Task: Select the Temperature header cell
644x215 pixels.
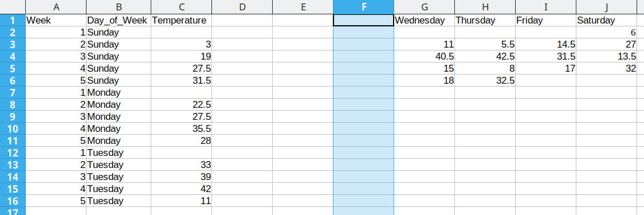Action: click(181, 20)
